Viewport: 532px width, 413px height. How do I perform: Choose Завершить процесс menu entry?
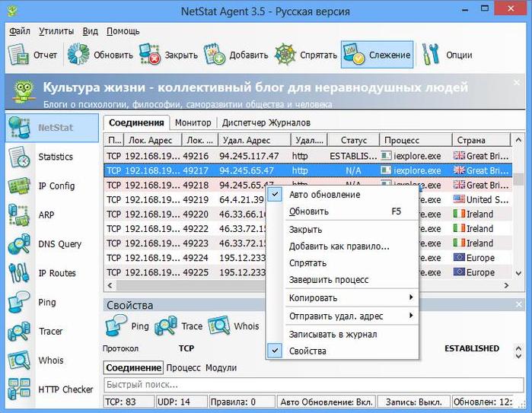coord(342,280)
